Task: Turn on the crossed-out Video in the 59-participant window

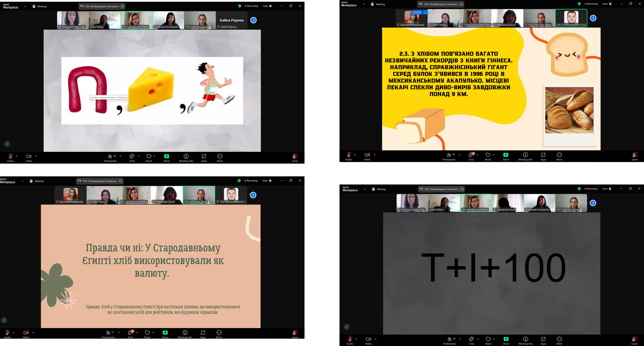Action: pyautogui.click(x=367, y=157)
